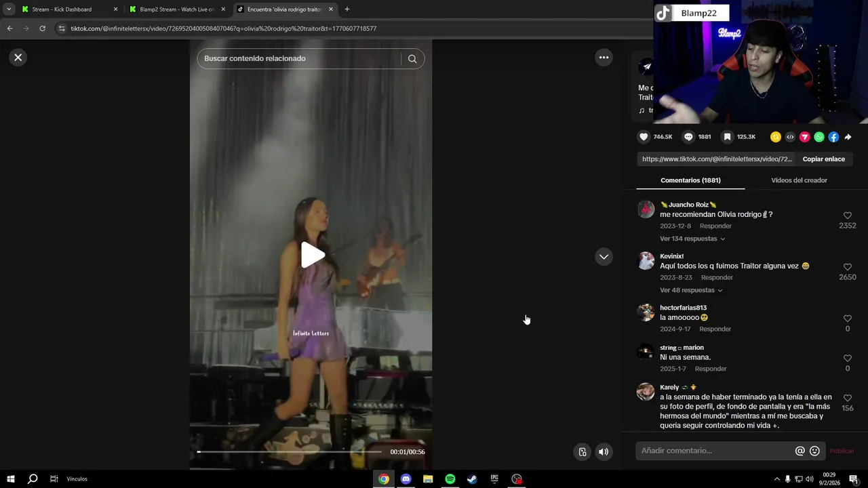
Task: Open Juancho Roiz's profile avatar
Action: pos(646,209)
